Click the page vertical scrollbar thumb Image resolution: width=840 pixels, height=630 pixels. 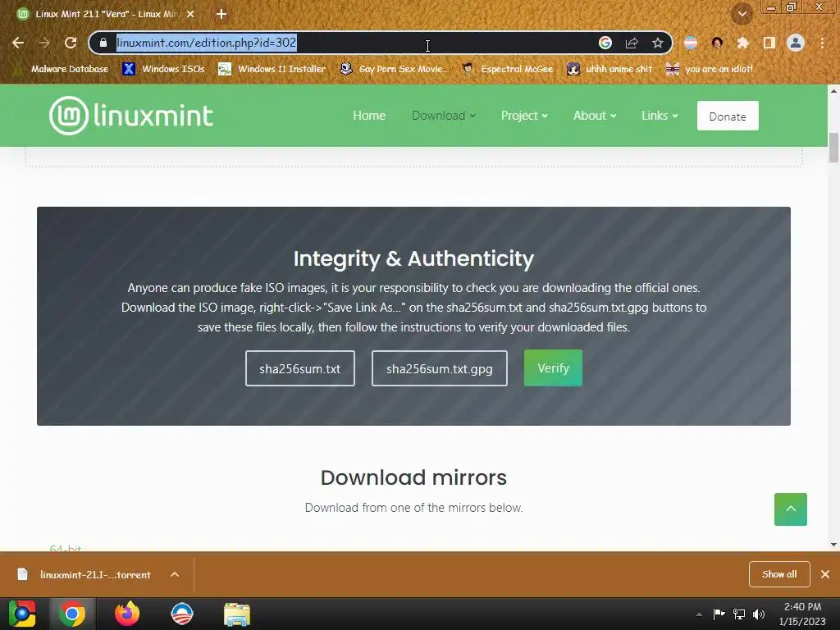pos(833,148)
